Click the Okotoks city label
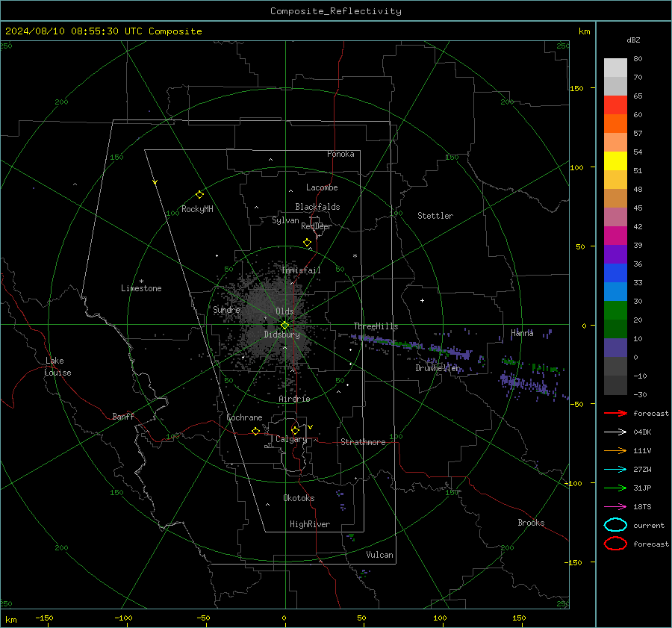The width and height of the screenshot is (672, 628). (x=299, y=498)
